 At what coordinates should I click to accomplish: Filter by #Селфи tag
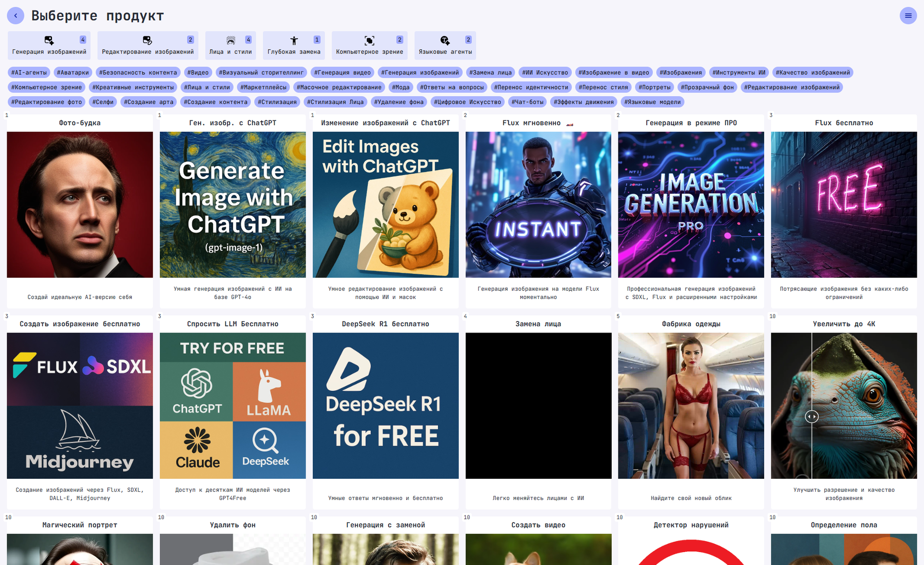(103, 102)
